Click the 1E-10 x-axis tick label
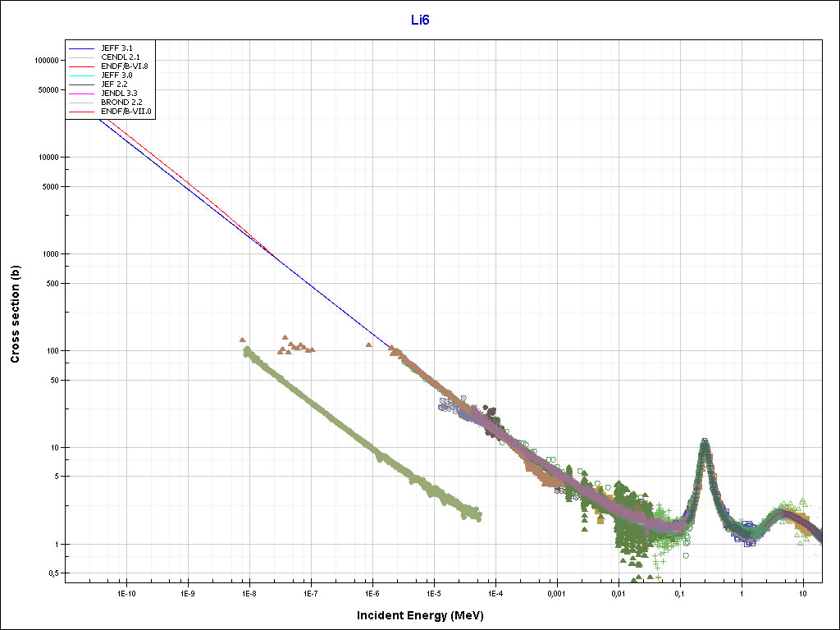This screenshot has height=630, width=840. [x=126, y=593]
